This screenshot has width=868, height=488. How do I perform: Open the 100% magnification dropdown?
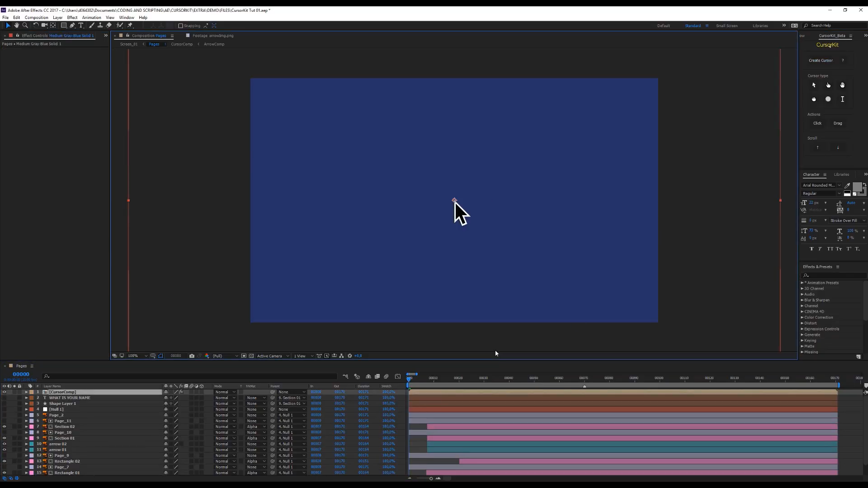tap(137, 356)
